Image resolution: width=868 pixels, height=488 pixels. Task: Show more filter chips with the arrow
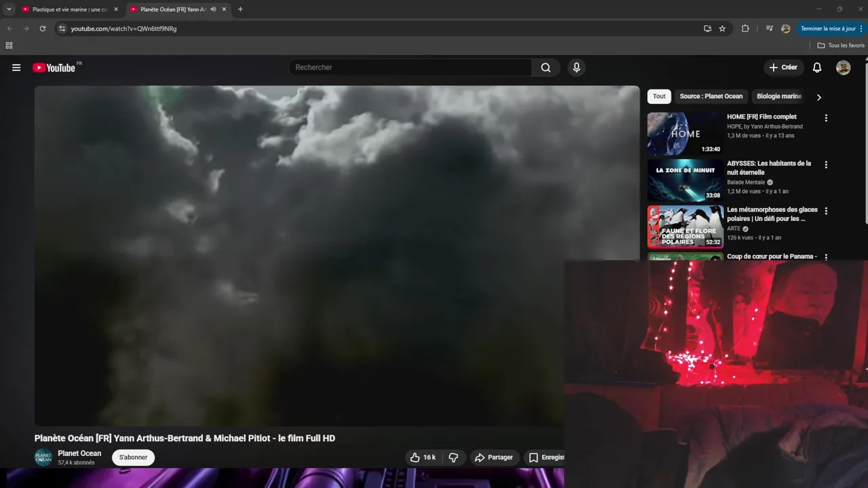coord(818,97)
